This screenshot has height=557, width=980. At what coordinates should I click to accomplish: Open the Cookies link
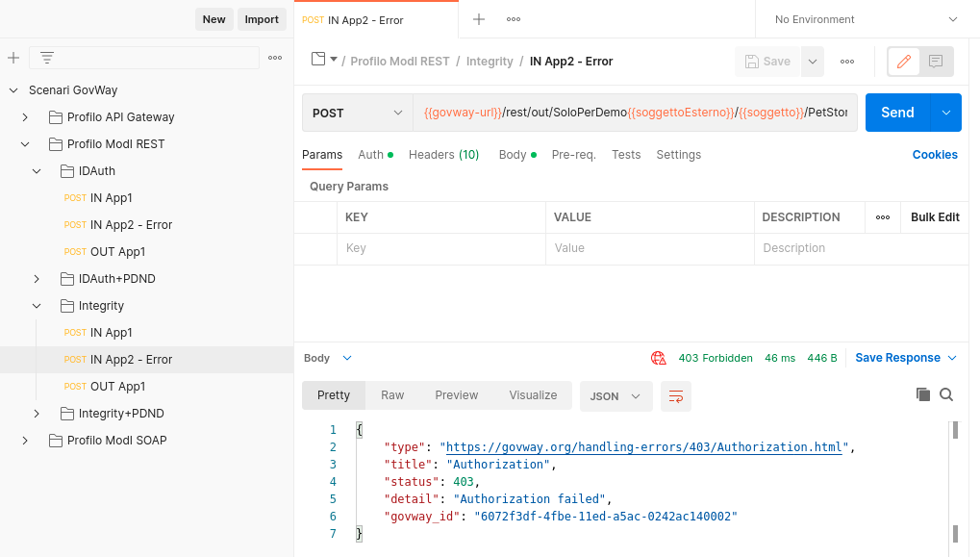[935, 155]
